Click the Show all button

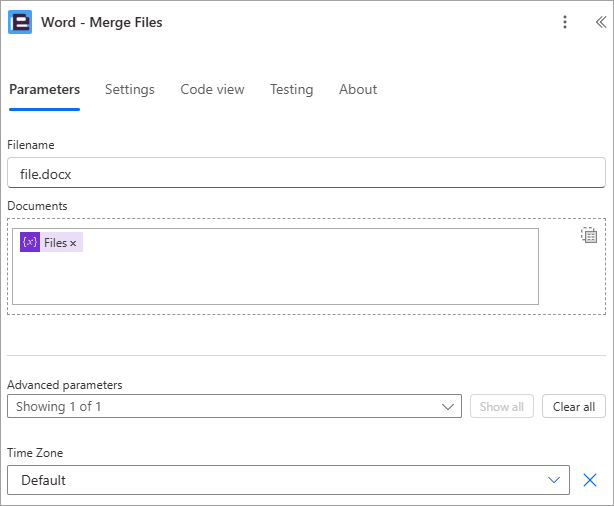[502, 406]
